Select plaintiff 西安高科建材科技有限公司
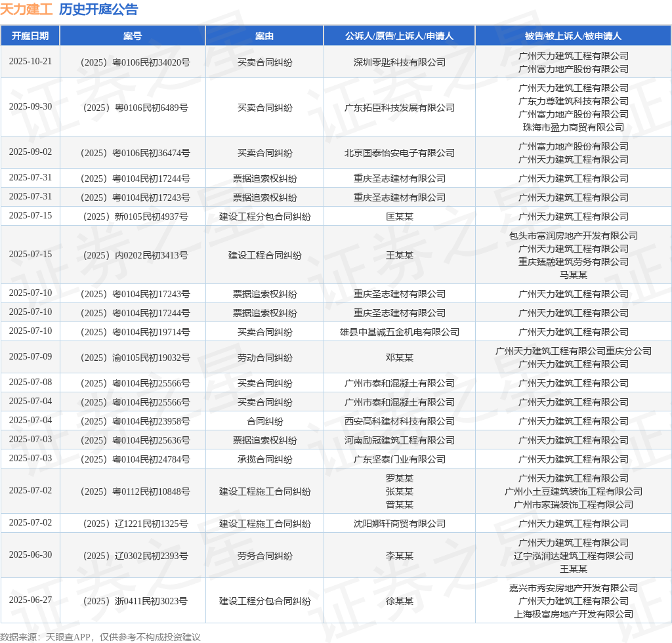Image resolution: width=672 pixels, height=643 pixels. tap(400, 421)
